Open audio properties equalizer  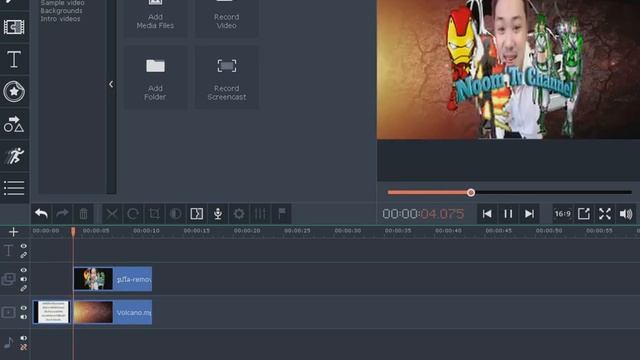[260, 214]
